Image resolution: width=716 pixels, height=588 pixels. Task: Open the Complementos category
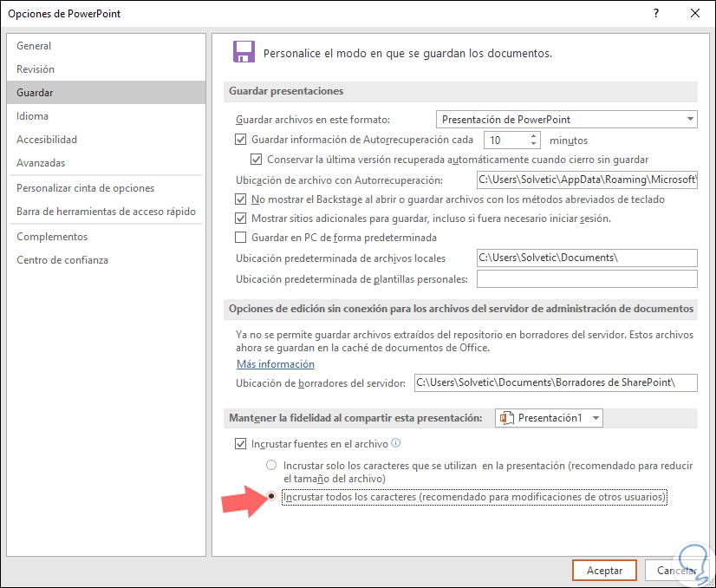107,237
